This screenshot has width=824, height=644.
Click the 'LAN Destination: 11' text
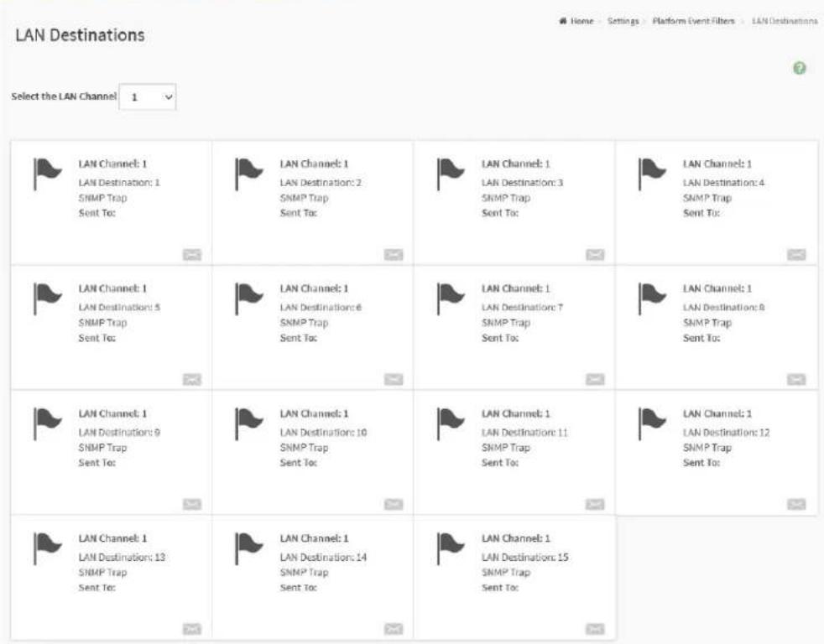pos(524,433)
